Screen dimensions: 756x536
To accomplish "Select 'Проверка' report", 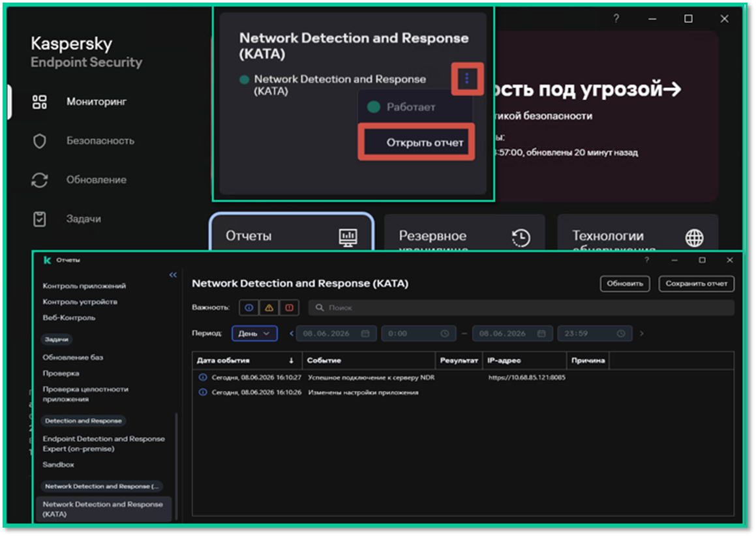I will (x=61, y=373).
